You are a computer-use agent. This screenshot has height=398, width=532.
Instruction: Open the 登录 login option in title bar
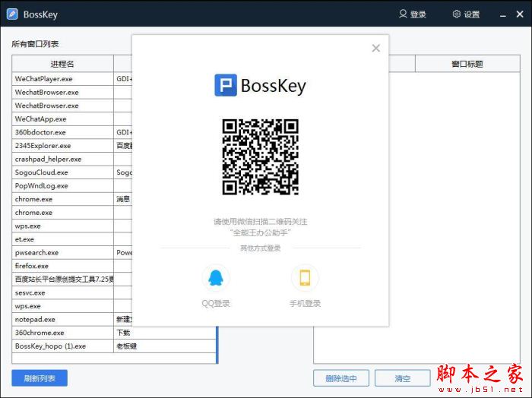click(412, 14)
